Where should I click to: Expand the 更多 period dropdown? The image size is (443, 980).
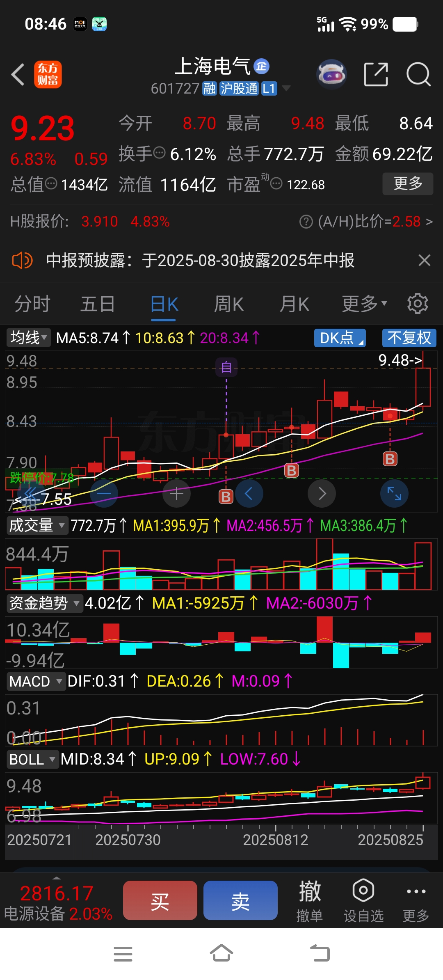364,305
